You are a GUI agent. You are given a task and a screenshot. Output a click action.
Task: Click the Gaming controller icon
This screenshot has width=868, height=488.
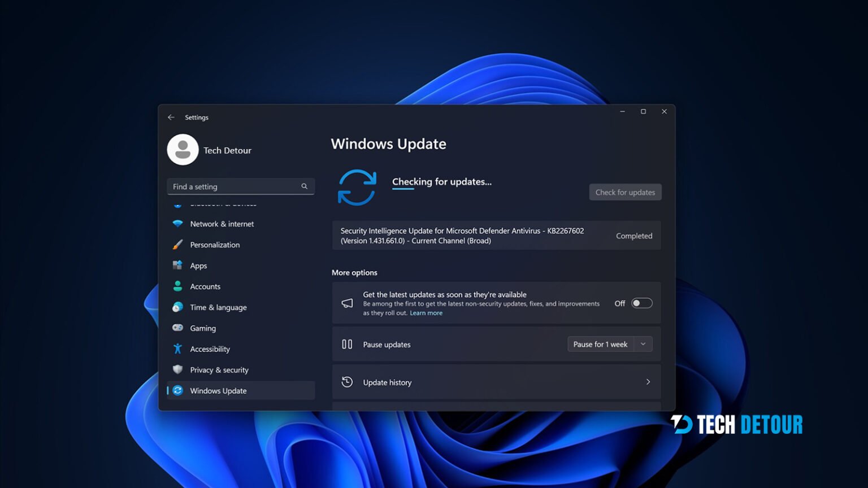click(177, 328)
